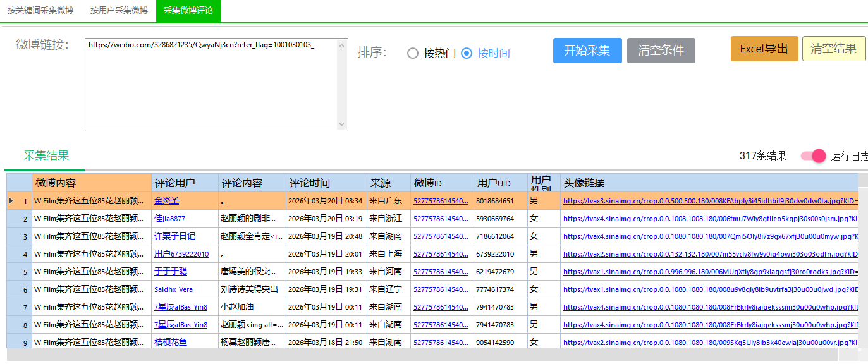Select the 采集微博评论 tab
This screenshot has height=364, width=868.
[x=188, y=11]
